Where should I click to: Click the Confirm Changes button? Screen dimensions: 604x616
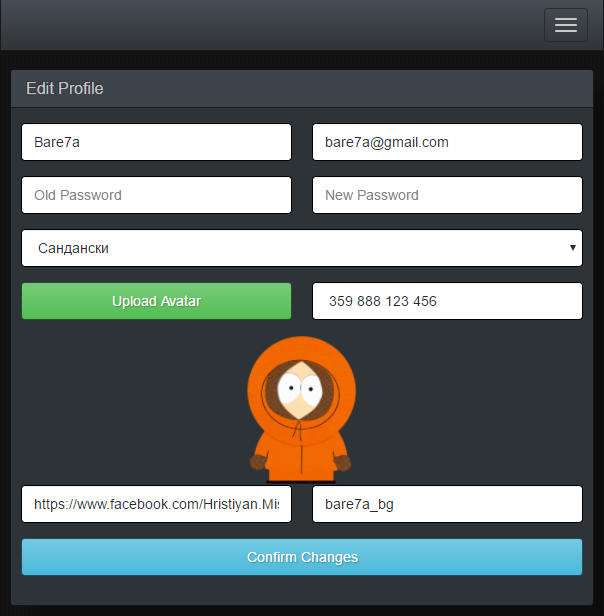302,557
